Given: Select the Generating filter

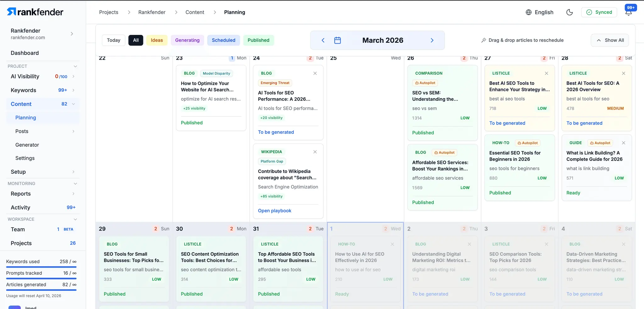Looking at the screenshot, I should (187, 40).
